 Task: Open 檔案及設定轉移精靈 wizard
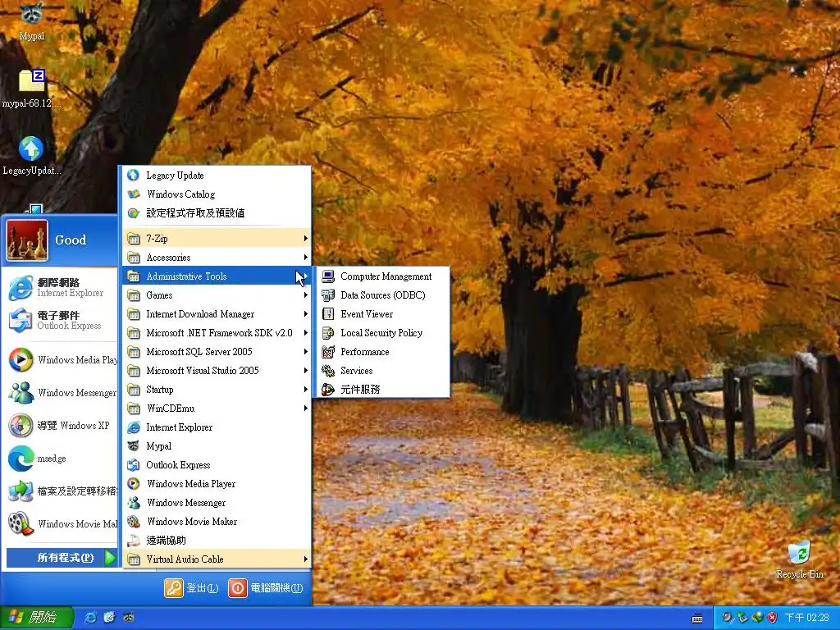[x=61, y=491]
